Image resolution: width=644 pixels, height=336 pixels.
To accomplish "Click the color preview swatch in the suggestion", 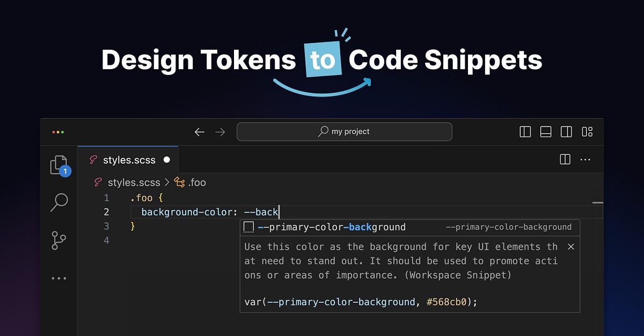I will [x=248, y=227].
